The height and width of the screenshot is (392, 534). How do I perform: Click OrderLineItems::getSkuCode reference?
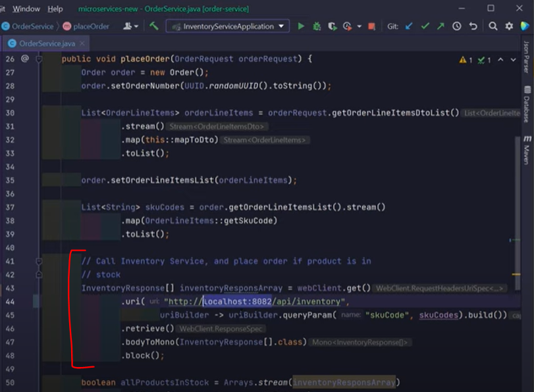(x=209, y=220)
